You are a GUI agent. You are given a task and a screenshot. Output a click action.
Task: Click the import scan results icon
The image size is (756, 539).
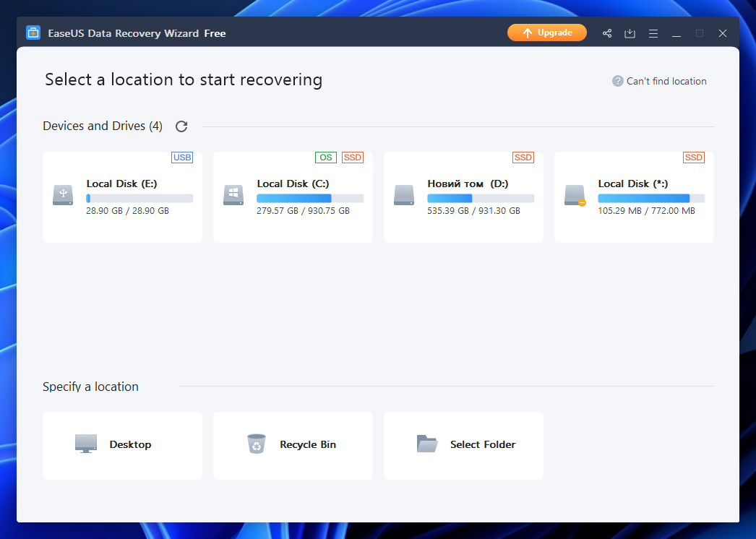[x=630, y=33]
